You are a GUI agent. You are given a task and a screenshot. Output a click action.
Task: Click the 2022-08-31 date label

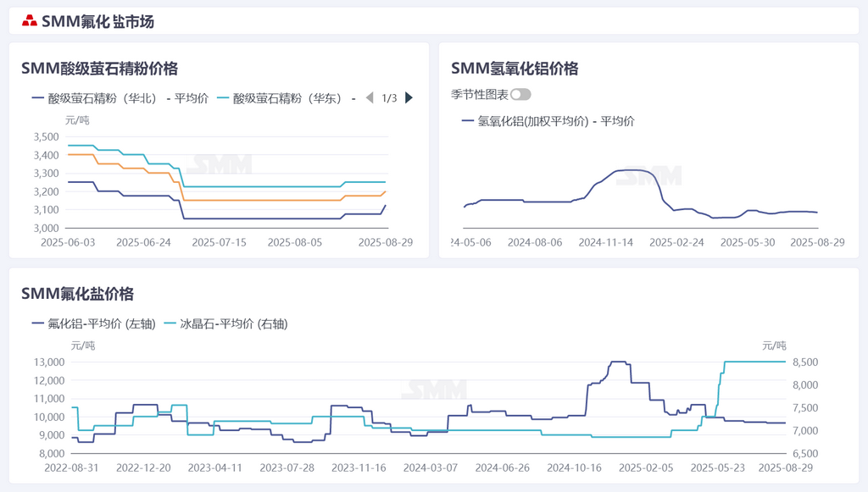[x=71, y=467]
